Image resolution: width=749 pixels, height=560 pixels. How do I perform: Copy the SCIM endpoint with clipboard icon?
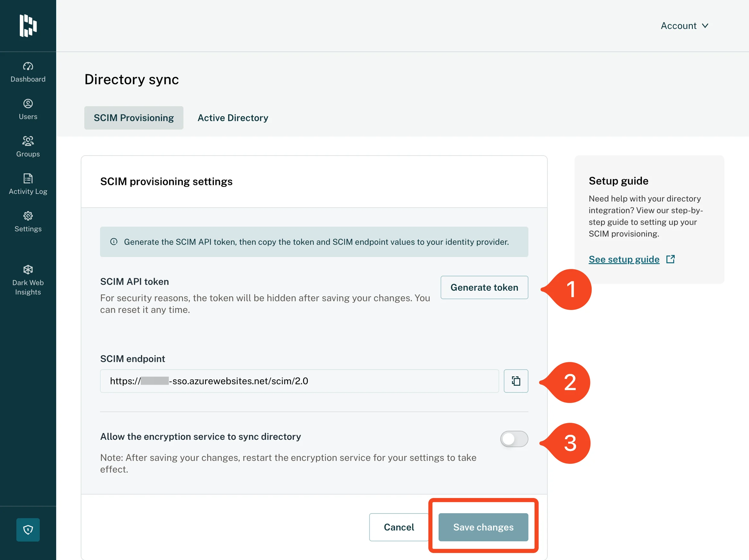516,381
